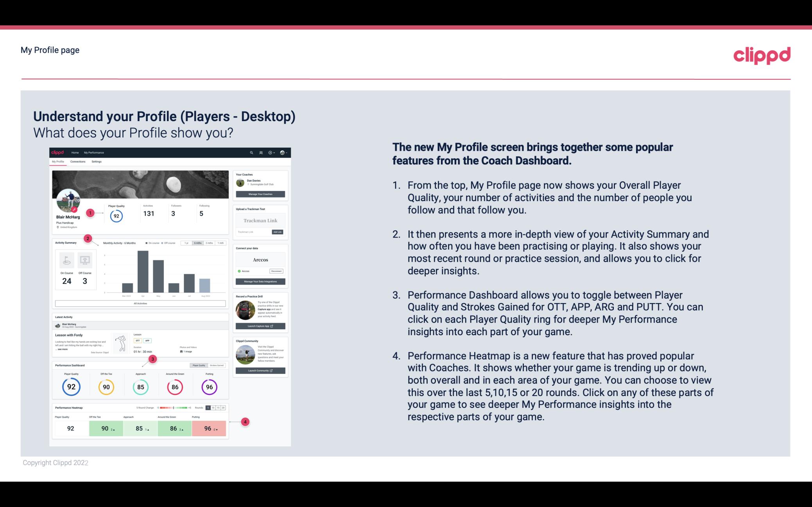Click the Arccos data integration icon

(x=239, y=271)
